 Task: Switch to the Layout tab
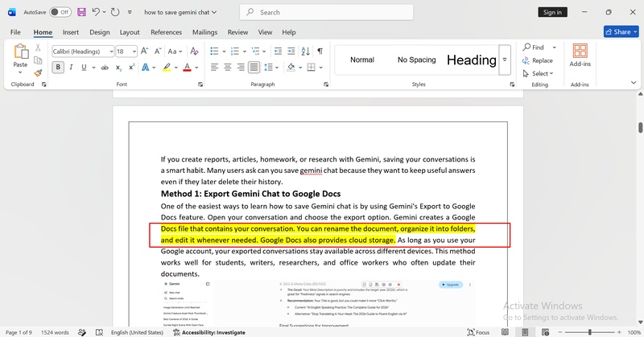click(x=130, y=32)
